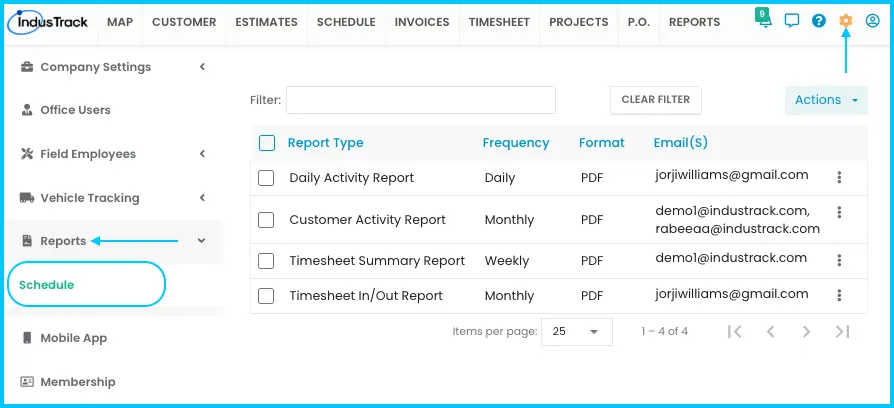The height and width of the screenshot is (408, 894).
Task: Open the user profile icon
Action: click(x=872, y=21)
